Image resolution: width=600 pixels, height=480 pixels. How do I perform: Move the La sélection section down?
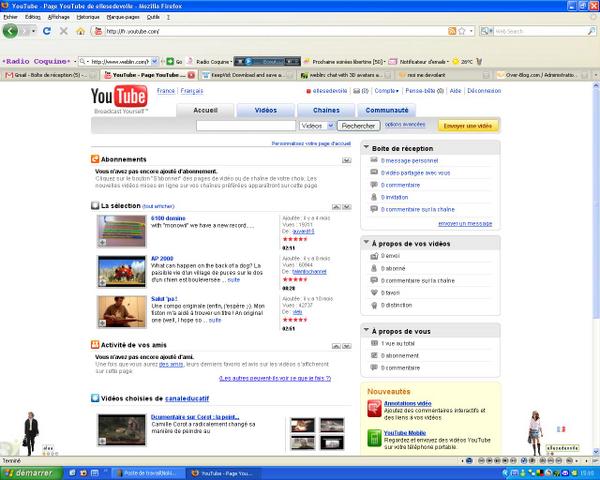tap(347, 207)
